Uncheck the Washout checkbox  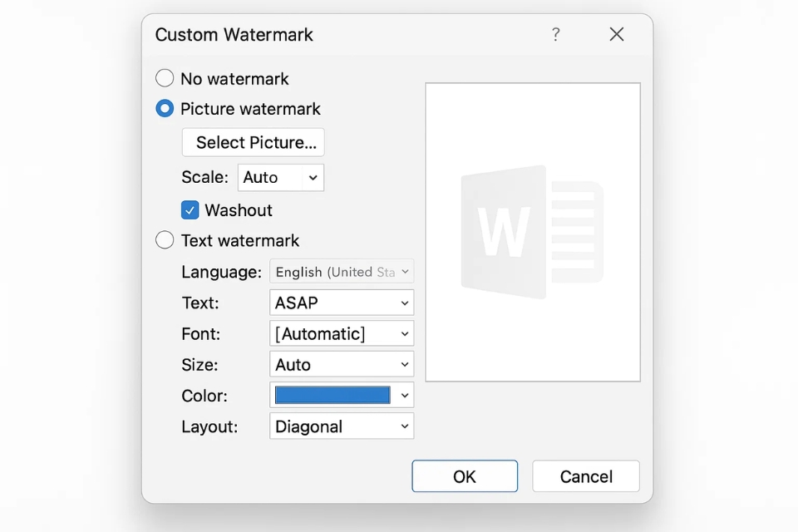pyautogui.click(x=190, y=210)
